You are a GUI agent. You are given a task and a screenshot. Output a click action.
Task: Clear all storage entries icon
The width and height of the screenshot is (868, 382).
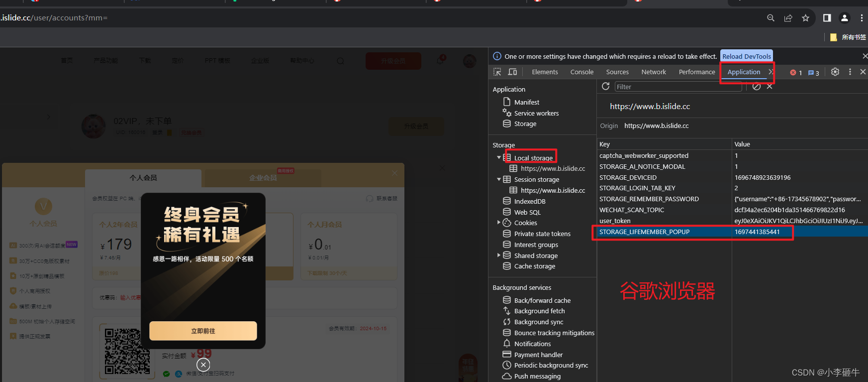pos(757,87)
